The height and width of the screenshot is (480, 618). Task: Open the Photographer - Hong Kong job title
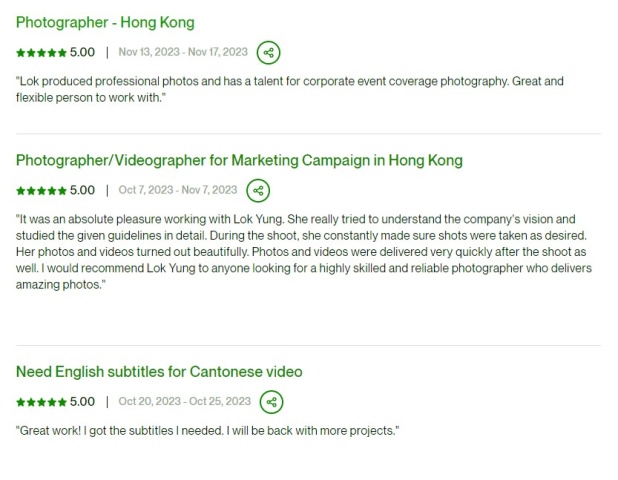coord(105,22)
